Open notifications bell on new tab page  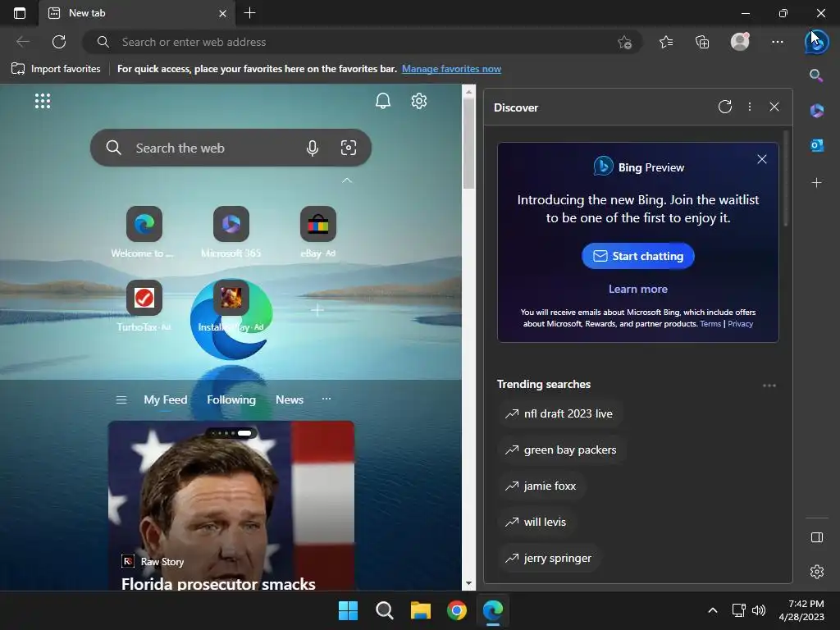382,101
